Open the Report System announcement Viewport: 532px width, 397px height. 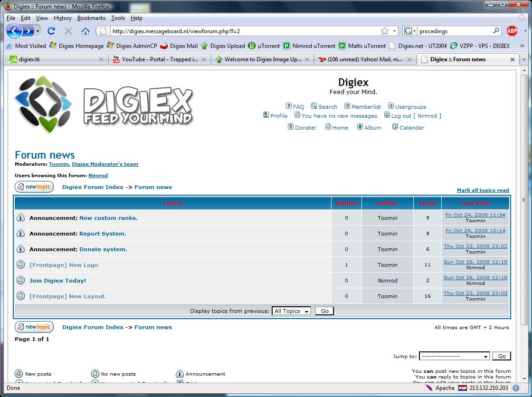[103, 234]
